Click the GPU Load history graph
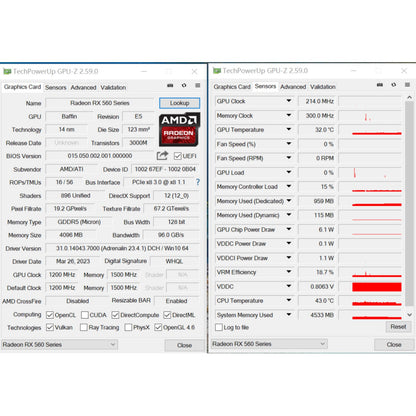The image size is (416, 416). pos(370,172)
